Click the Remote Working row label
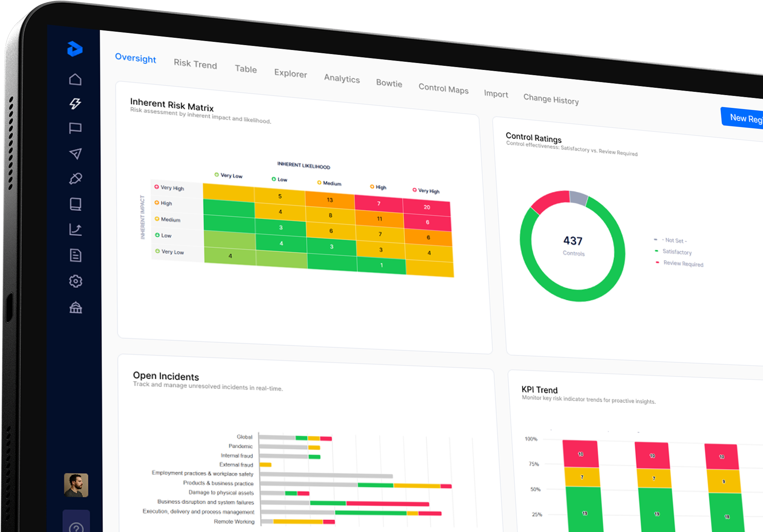Screen dimensions: 763x532 click(234, 521)
